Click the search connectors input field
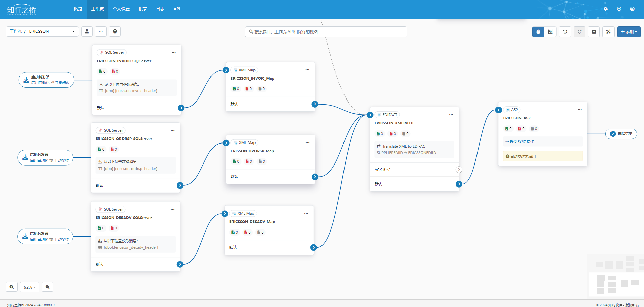This screenshot has height=307, width=644. 326,31
